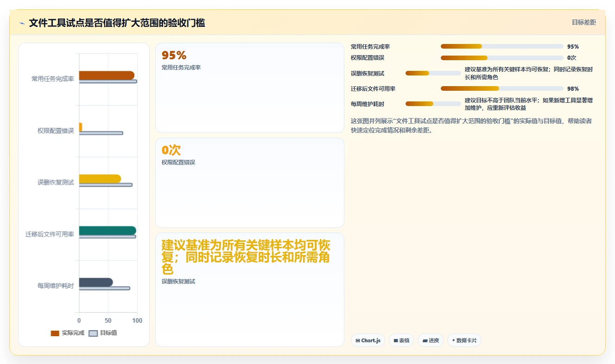The width and height of the screenshot is (615, 364).
Task: Toggle the 实际完成 legend item in the chart
Action: (68, 333)
